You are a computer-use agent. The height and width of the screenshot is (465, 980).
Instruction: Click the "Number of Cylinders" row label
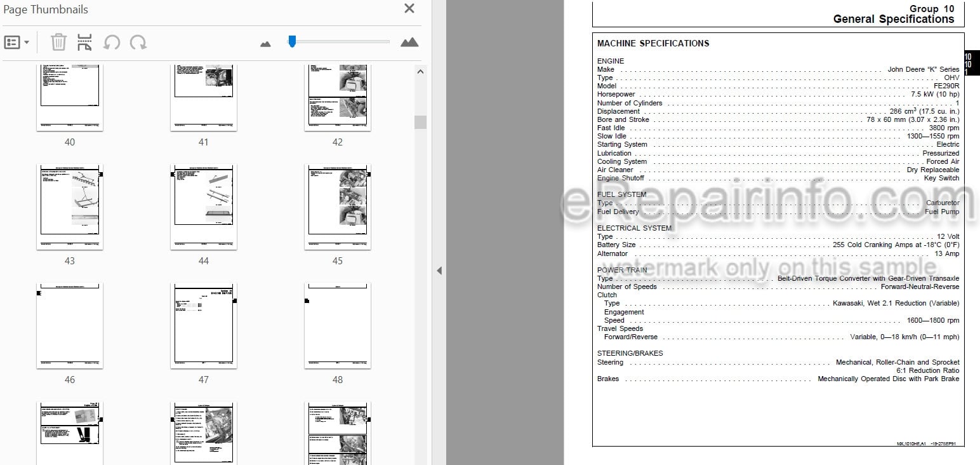[x=630, y=103]
